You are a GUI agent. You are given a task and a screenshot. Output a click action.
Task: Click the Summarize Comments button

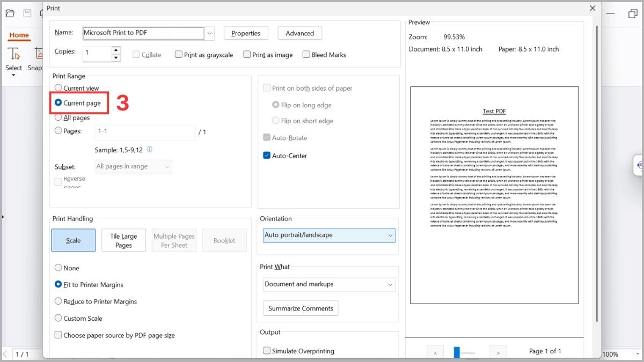pyautogui.click(x=301, y=308)
